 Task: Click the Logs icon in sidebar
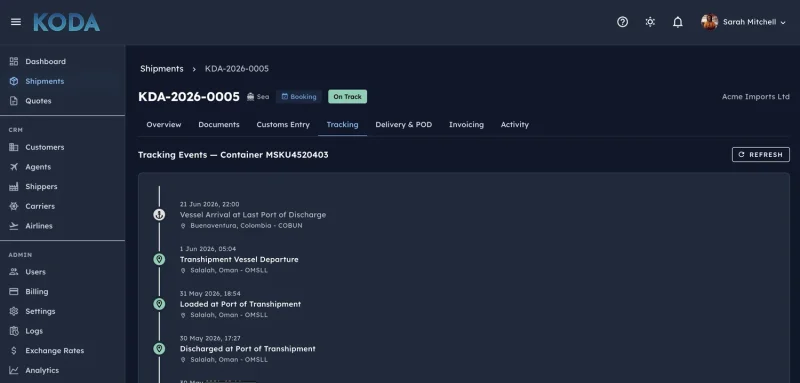coord(14,331)
